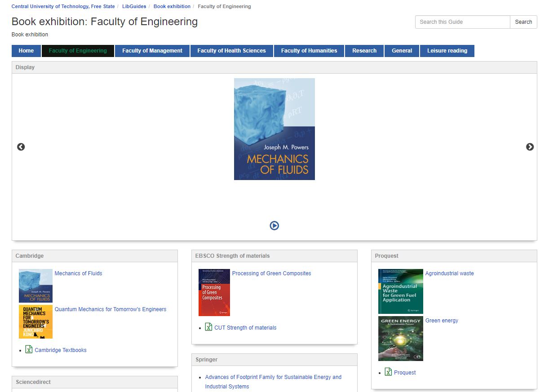The height and width of the screenshot is (392, 549).
Task: Open Quantum Mechanics for Tomorrow's Engineers link
Action: tap(111, 309)
